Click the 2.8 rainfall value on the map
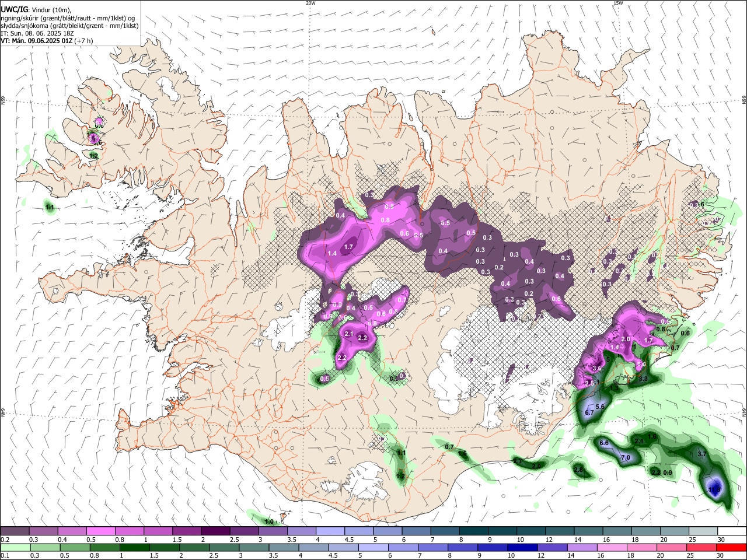747x560 pixels. pos(578,470)
